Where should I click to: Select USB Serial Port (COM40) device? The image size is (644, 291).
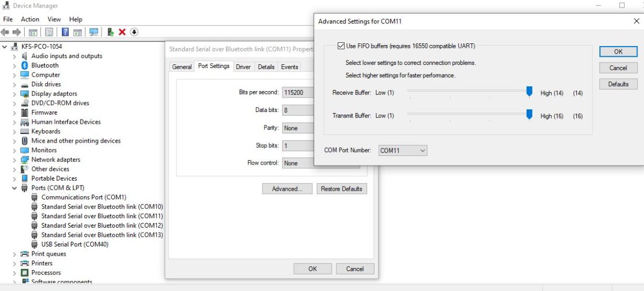(75, 244)
